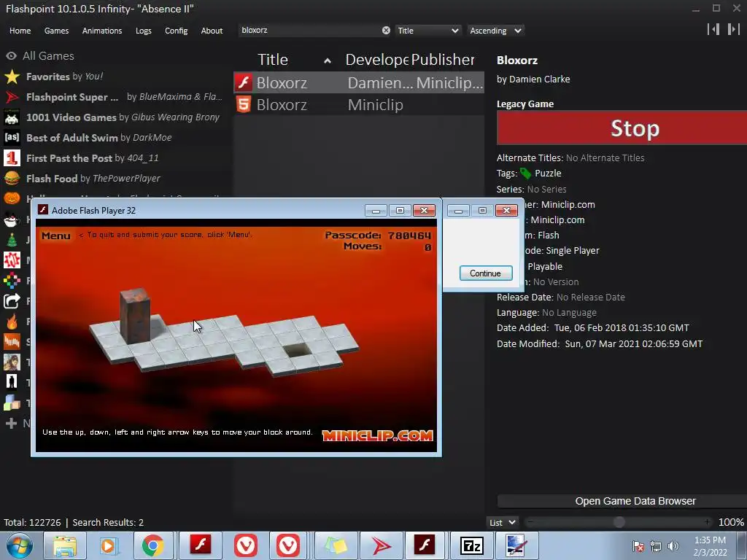Click the Developer column header

376,60
